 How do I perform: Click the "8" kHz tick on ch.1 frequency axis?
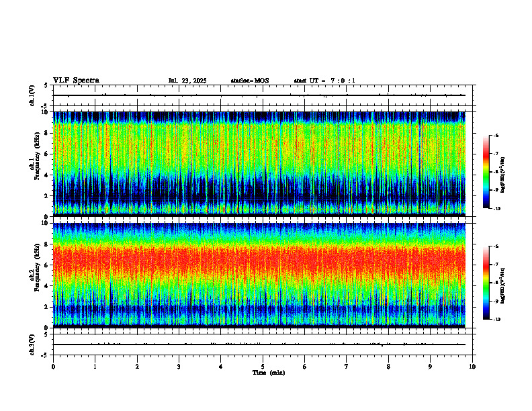(x=47, y=133)
